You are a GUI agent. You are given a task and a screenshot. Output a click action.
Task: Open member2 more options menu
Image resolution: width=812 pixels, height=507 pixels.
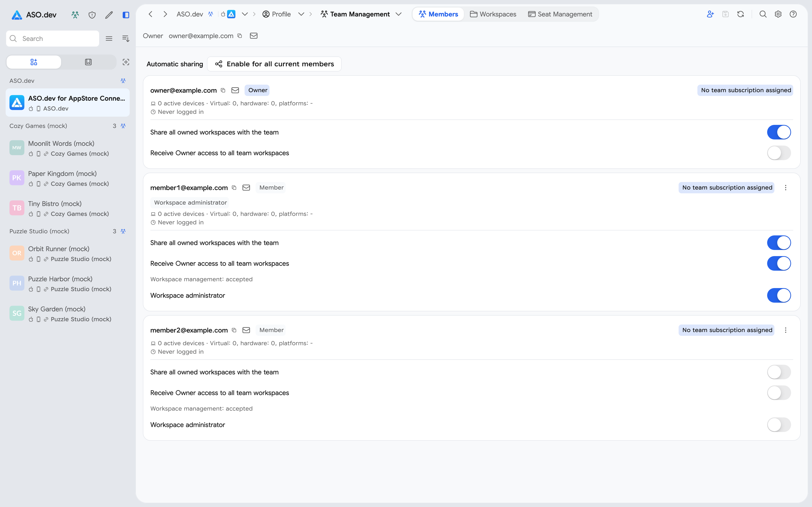pyautogui.click(x=785, y=330)
